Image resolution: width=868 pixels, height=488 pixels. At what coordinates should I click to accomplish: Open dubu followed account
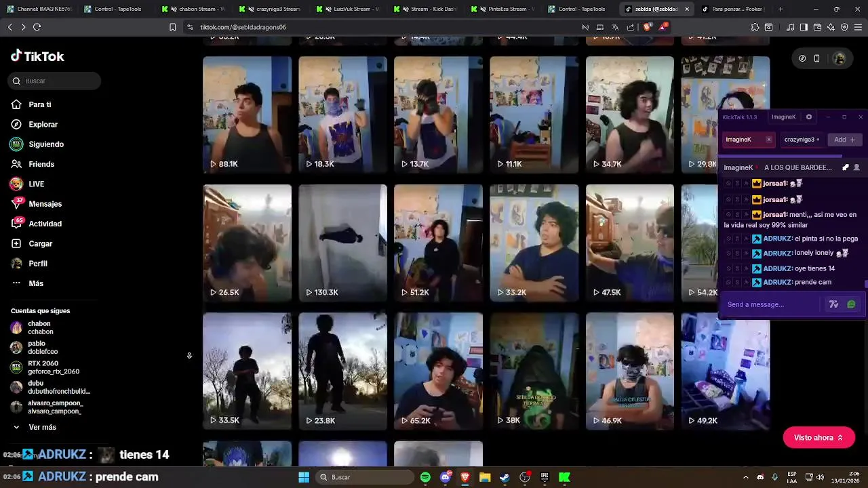50,387
